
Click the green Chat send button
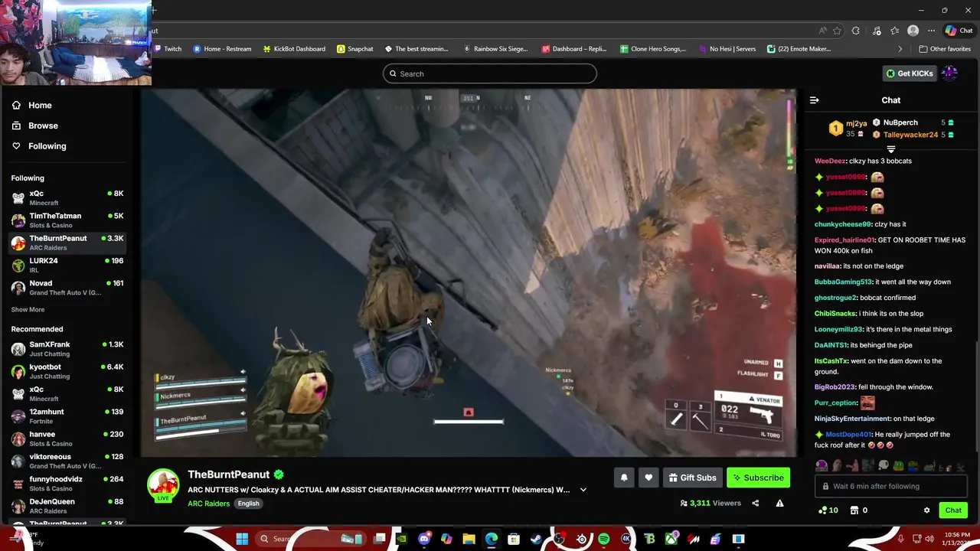point(953,510)
